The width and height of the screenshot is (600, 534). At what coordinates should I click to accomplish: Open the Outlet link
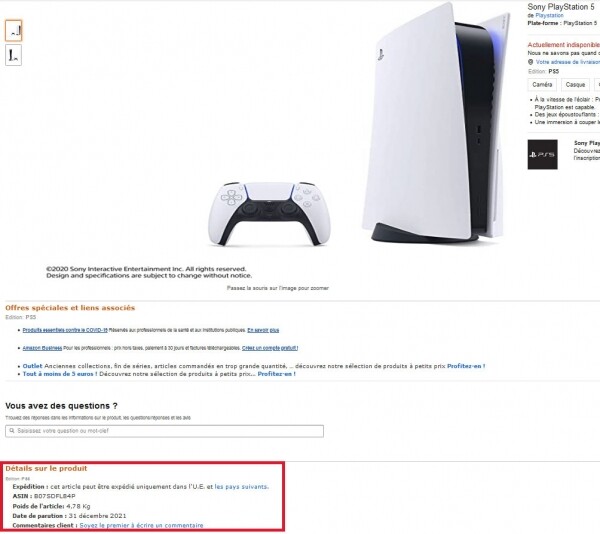point(33,366)
